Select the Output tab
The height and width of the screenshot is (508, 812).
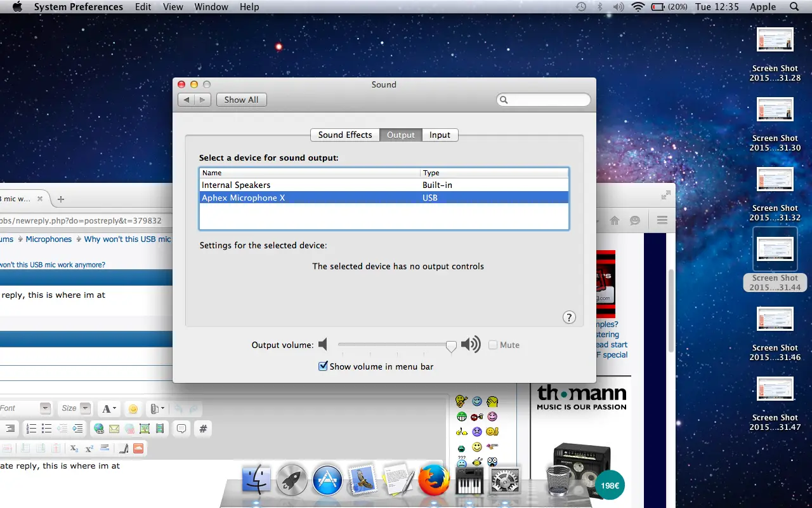(x=401, y=135)
